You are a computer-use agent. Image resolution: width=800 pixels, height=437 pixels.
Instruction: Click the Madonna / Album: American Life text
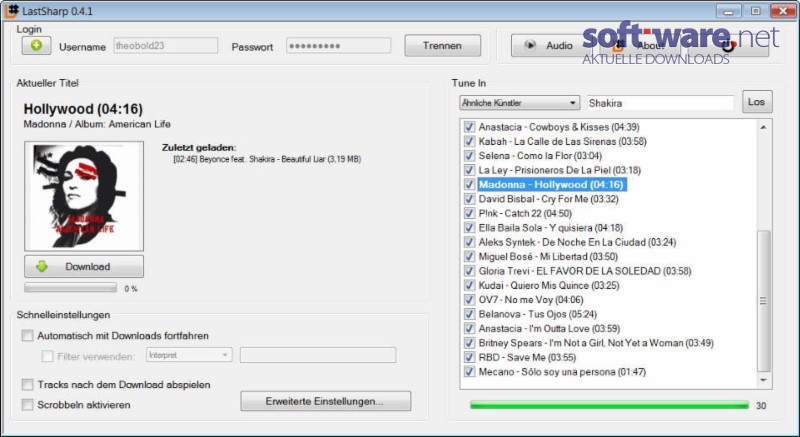(97, 124)
